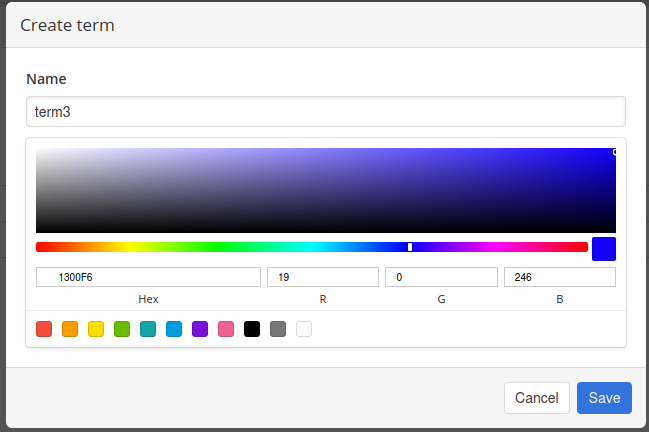This screenshot has height=432, width=649.
Task: Click inside the saturation gradient area
Action: click(x=325, y=190)
